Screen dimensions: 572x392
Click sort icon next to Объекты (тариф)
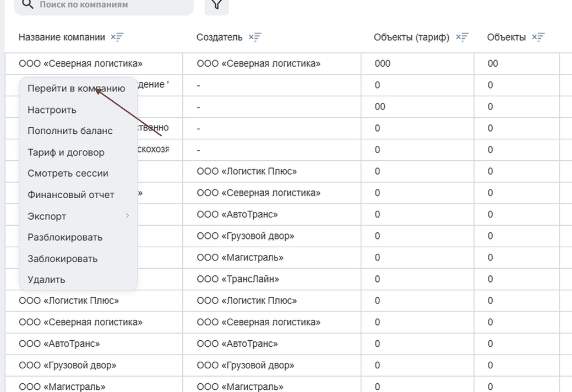coord(462,37)
